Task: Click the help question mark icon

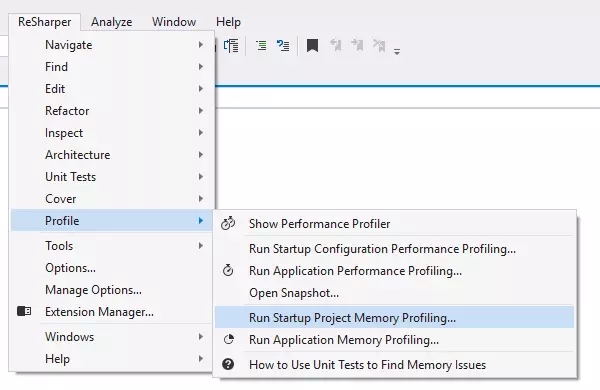Action: tap(228, 364)
